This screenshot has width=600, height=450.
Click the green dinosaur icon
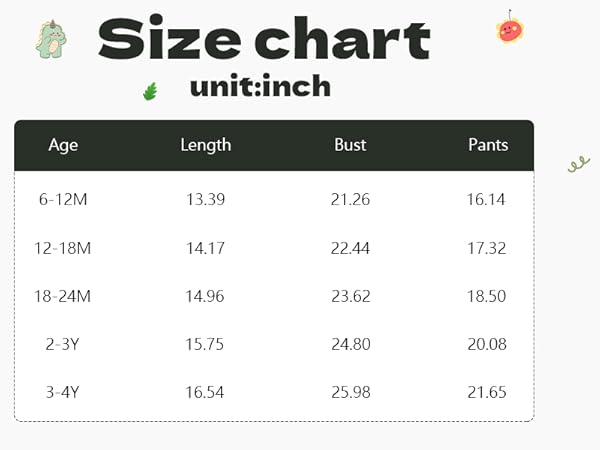pos(51,39)
